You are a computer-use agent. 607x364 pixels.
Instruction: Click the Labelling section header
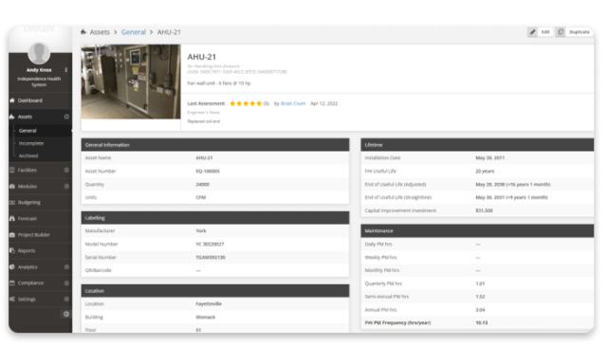(215, 218)
